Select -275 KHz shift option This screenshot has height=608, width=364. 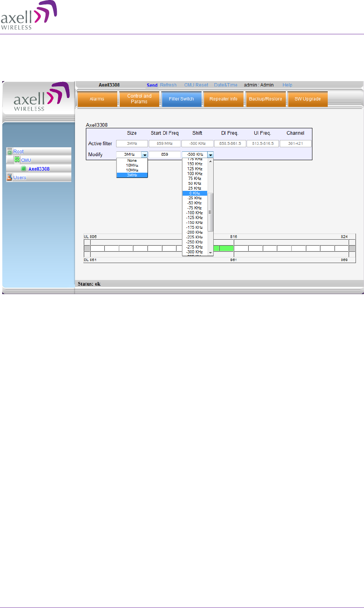[195, 247]
